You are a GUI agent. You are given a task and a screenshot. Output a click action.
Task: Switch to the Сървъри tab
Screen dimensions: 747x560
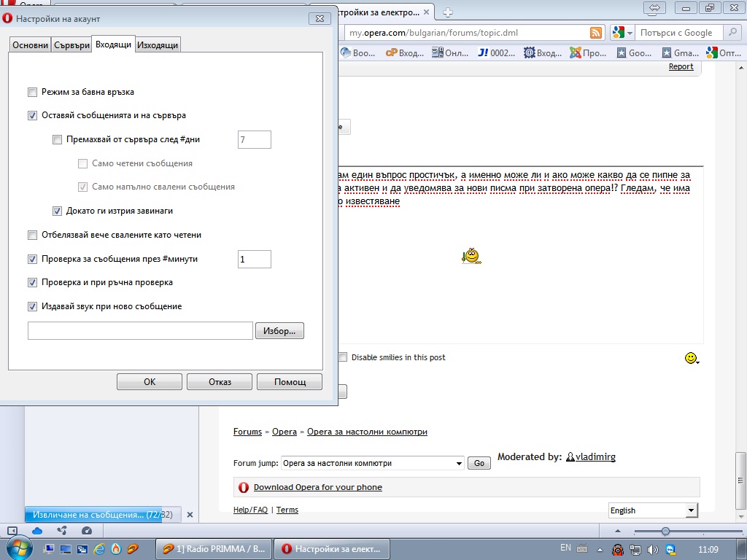71,45
